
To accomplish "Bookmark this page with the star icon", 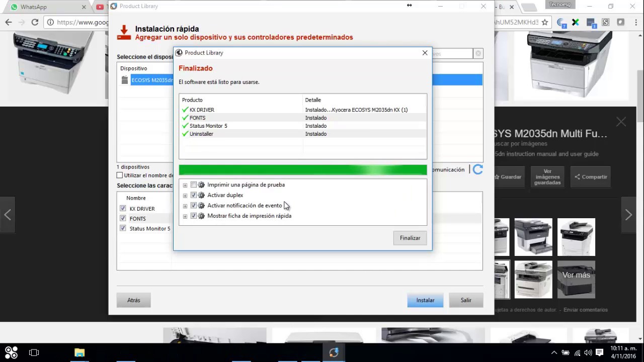I will [x=544, y=22].
